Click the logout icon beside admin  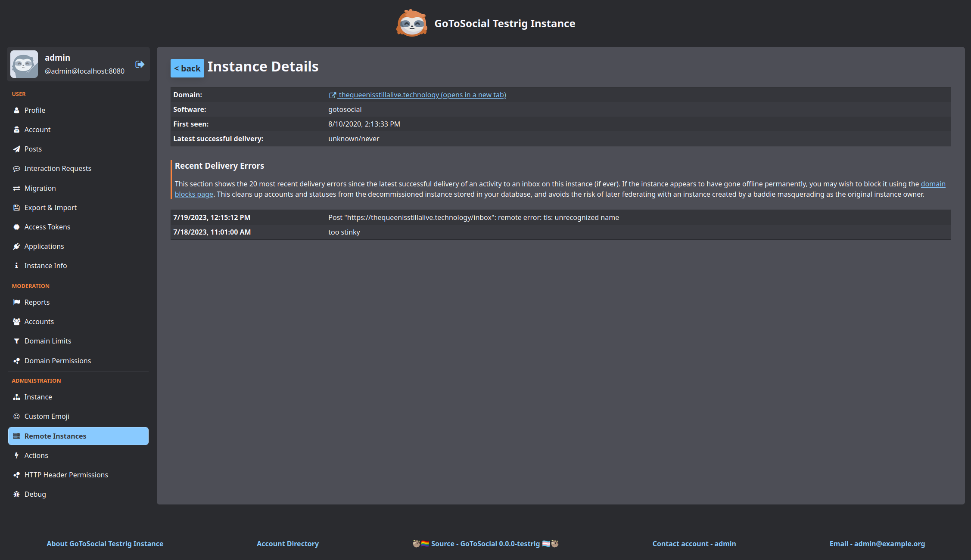pos(140,64)
